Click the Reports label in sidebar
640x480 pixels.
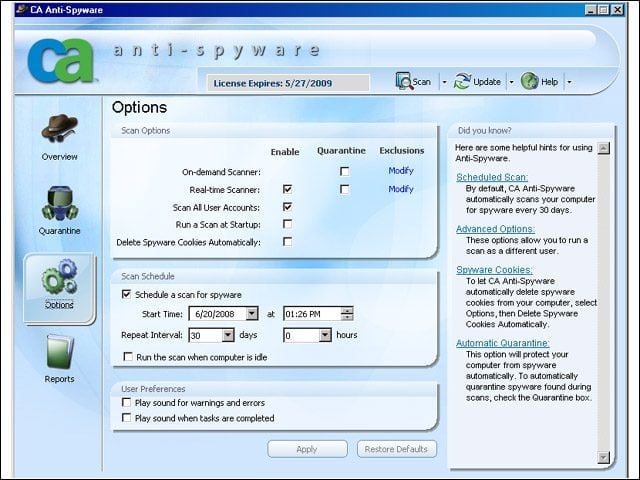[x=60, y=379]
